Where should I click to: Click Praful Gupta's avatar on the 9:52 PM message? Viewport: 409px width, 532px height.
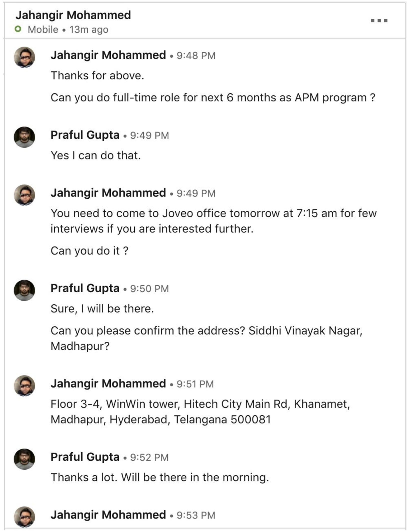[24, 459]
